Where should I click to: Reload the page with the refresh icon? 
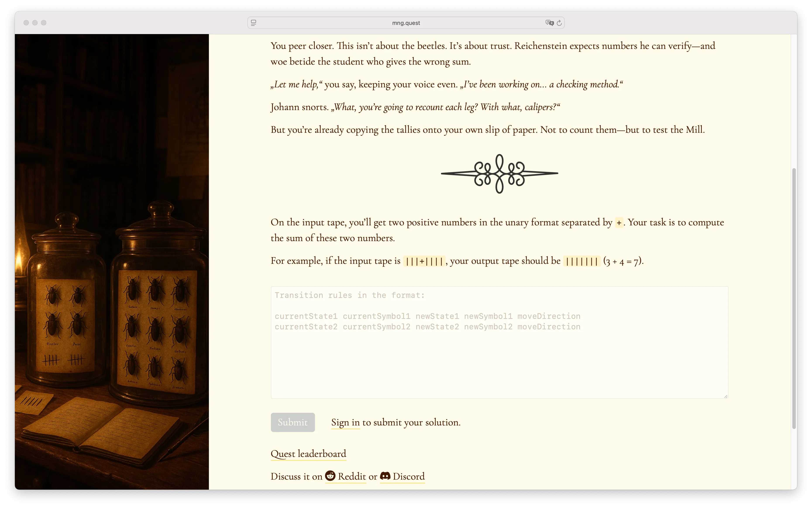559,23
